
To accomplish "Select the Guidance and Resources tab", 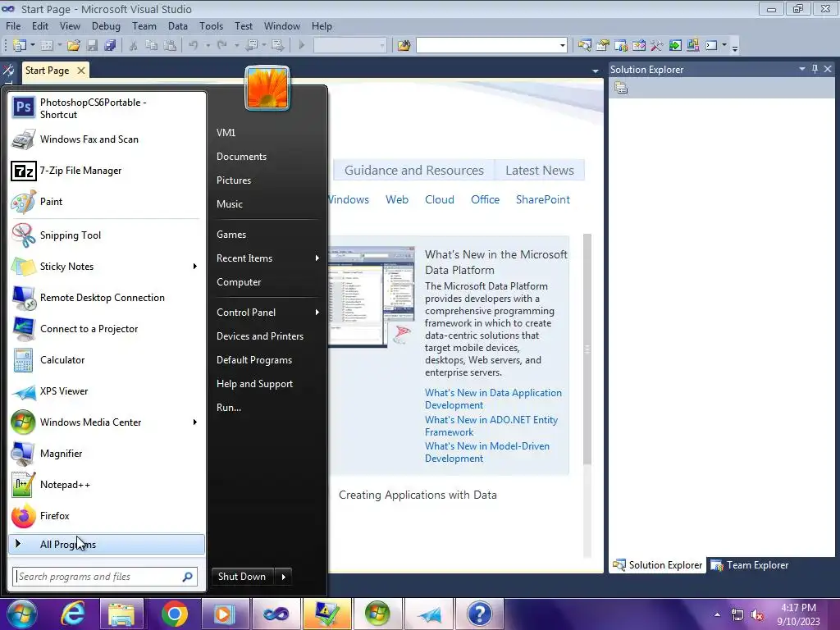I will (x=413, y=171).
